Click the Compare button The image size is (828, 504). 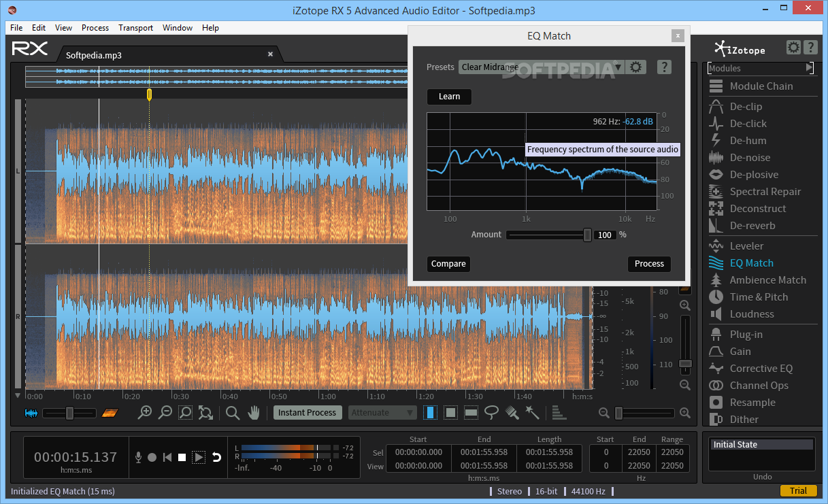click(448, 264)
